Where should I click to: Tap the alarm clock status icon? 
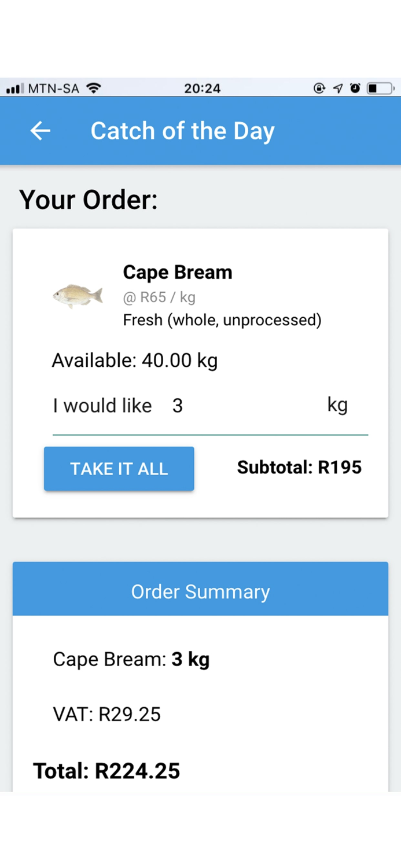click(355, 89)
